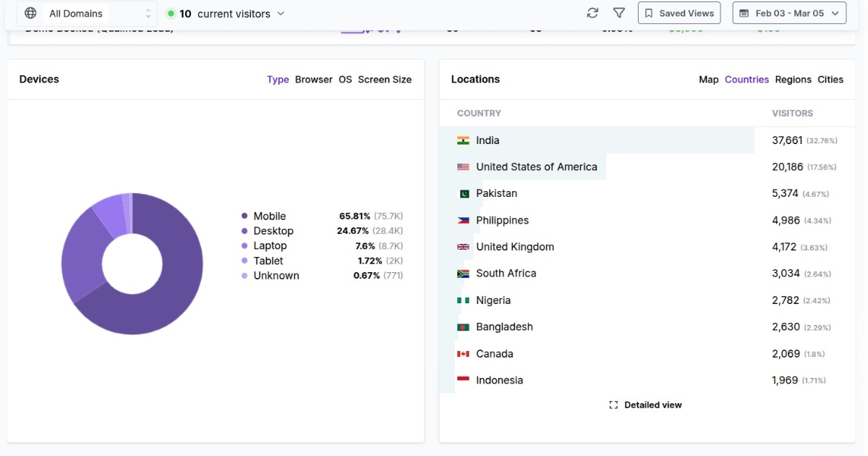Toggle the Mobile segment in the devices legend
This screenshot has height=456, width=868.
pos(270,216)
